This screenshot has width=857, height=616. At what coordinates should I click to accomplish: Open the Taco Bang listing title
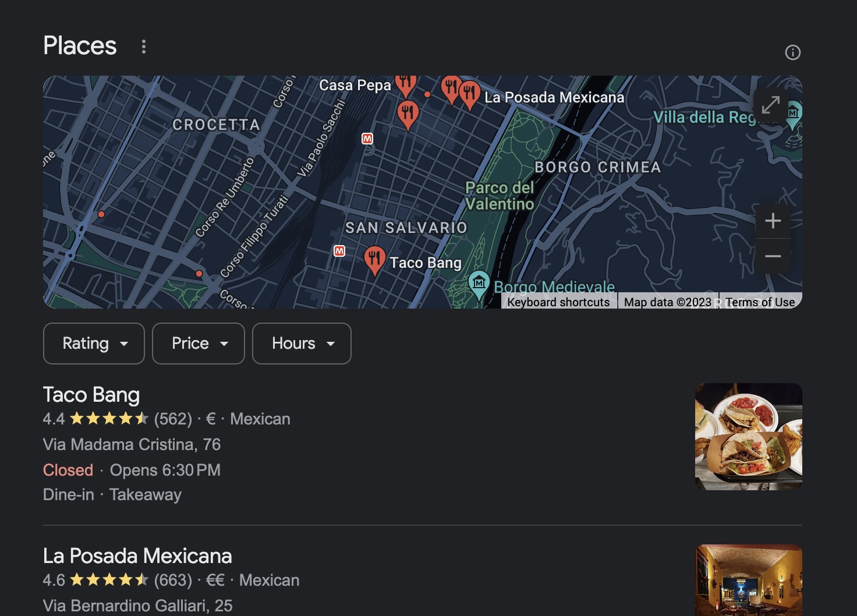coord(91,395)
